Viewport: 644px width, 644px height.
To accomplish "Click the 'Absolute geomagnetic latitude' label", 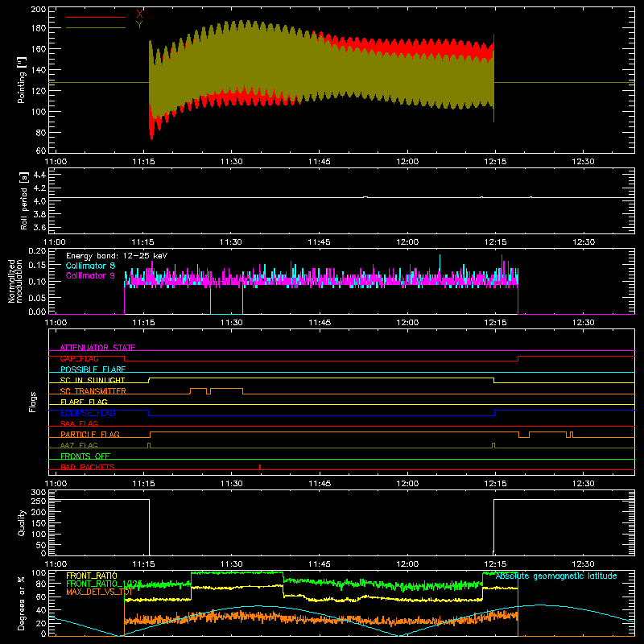I will (556, 576).
